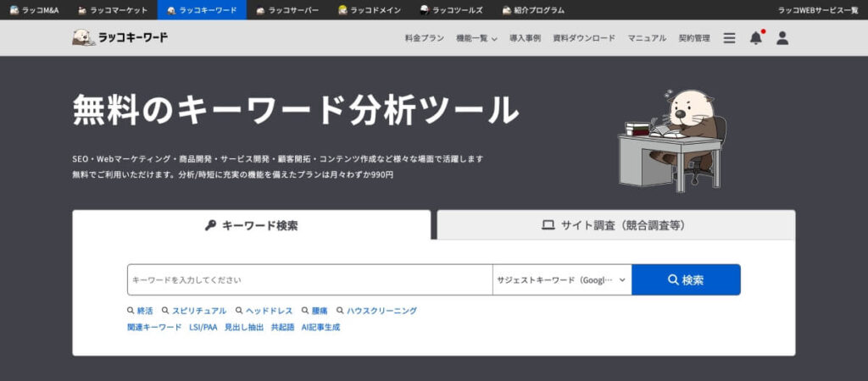Click the key icon on キーワード検索 tab

click(x=210, y=225)
